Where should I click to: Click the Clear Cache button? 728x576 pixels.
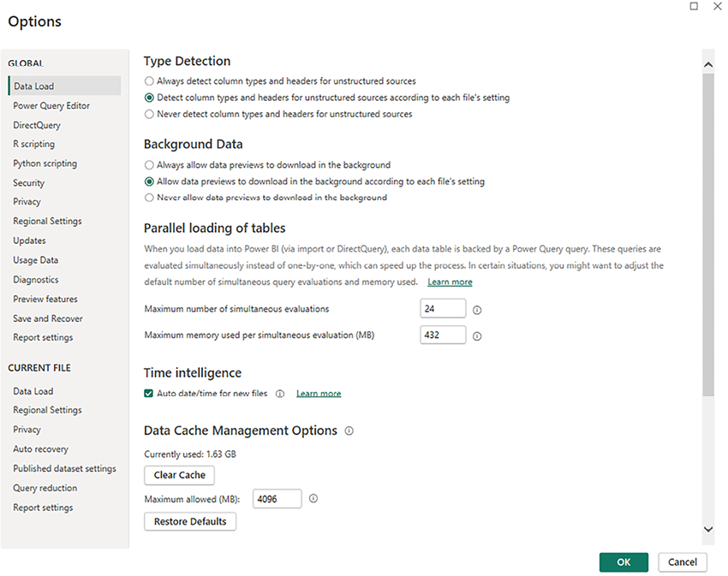(x=178, y=475)
